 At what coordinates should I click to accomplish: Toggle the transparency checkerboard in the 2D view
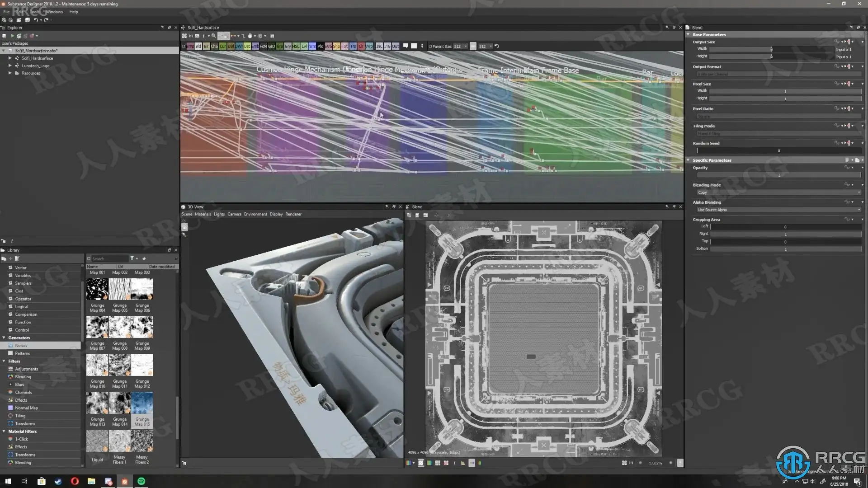point(420,463)
